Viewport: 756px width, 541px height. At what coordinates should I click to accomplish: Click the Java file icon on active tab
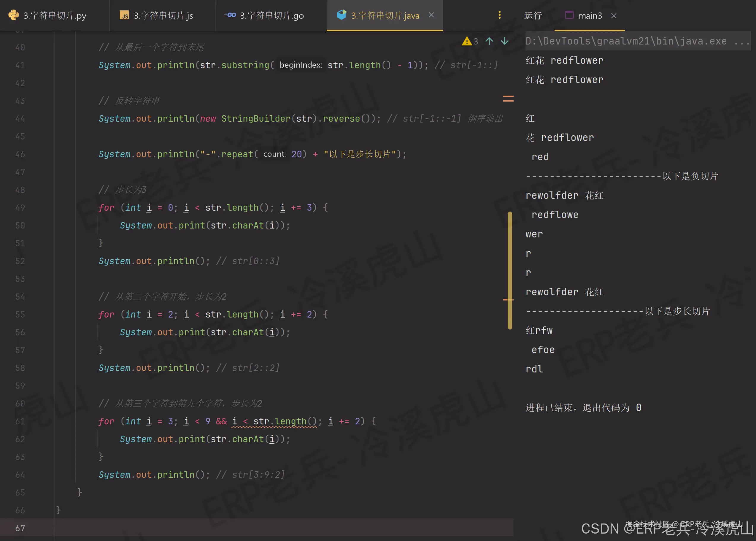(342, 15)
